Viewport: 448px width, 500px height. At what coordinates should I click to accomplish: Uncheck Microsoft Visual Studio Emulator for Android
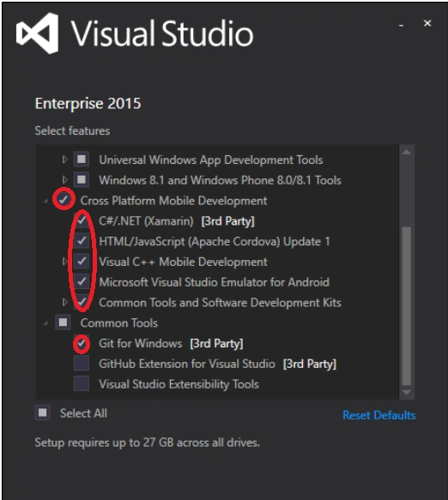click(82, 281)
